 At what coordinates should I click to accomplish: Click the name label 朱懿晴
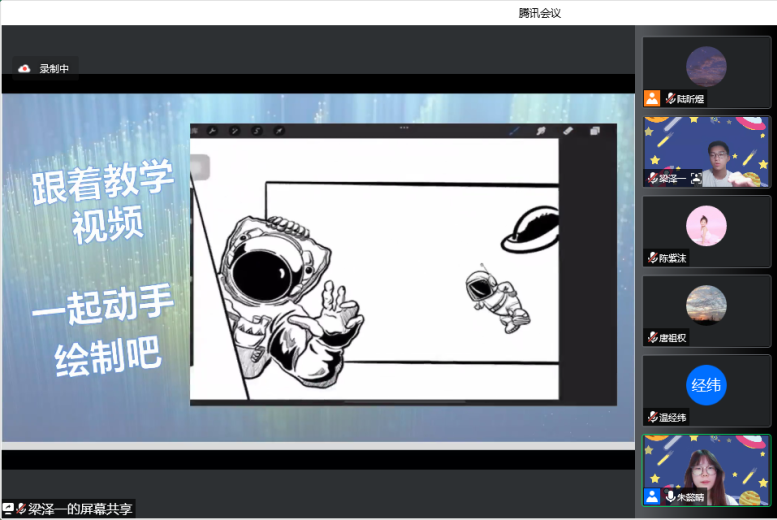point(690,497)
